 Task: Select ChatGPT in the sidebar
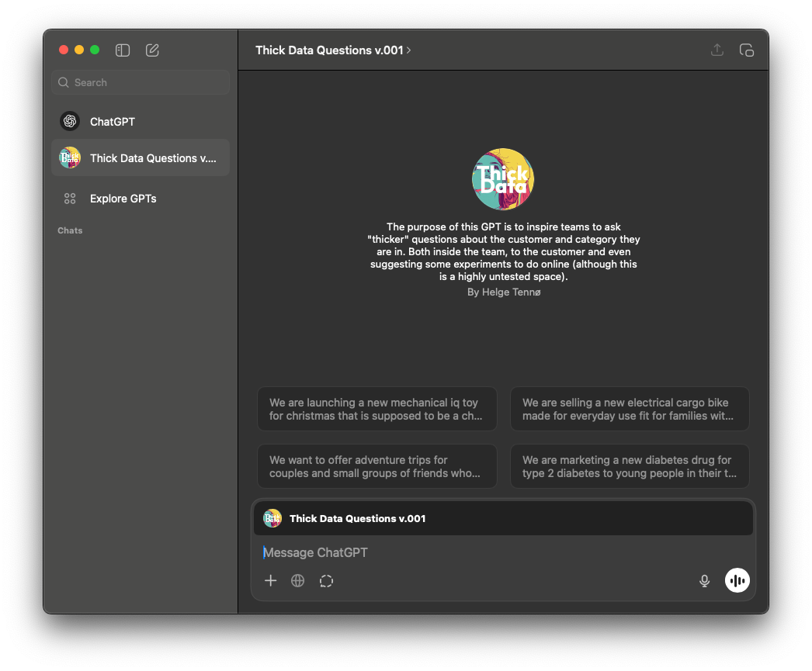click(x=141, y=122)
